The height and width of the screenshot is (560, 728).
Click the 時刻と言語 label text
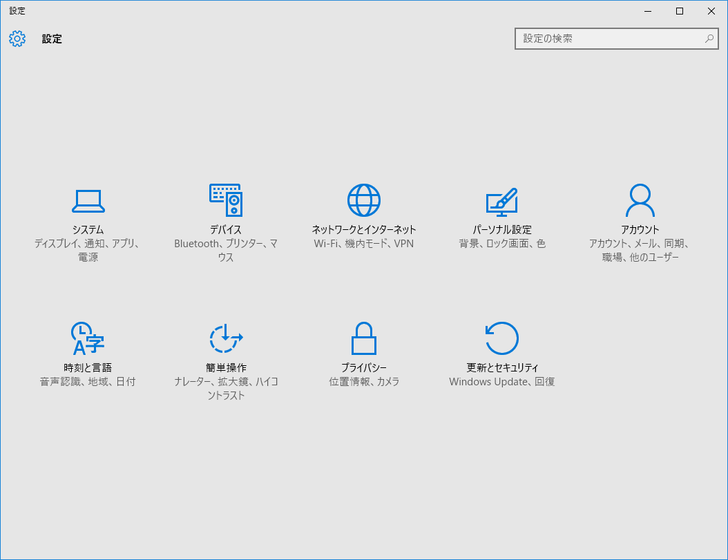point(88,368)
